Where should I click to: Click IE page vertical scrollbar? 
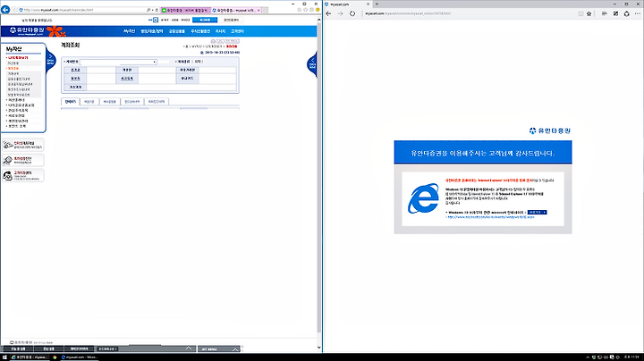coord(319,176)
